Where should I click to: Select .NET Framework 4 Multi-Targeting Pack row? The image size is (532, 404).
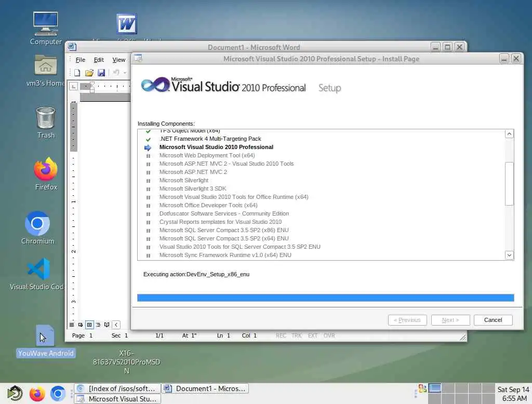point(210,139)
